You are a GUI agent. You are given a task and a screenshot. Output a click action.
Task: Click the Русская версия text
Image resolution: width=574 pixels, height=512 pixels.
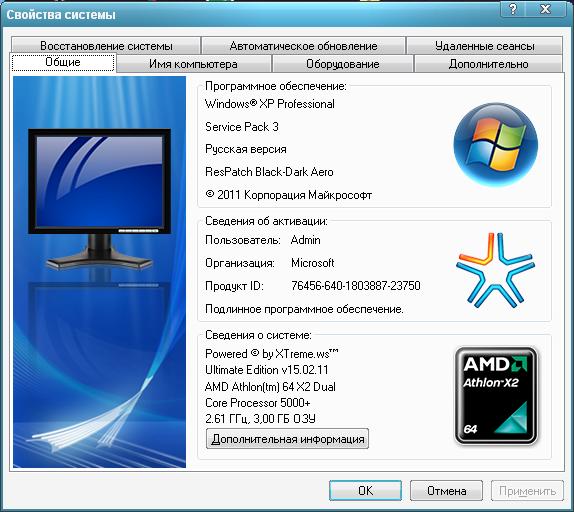tap(246, 149)
